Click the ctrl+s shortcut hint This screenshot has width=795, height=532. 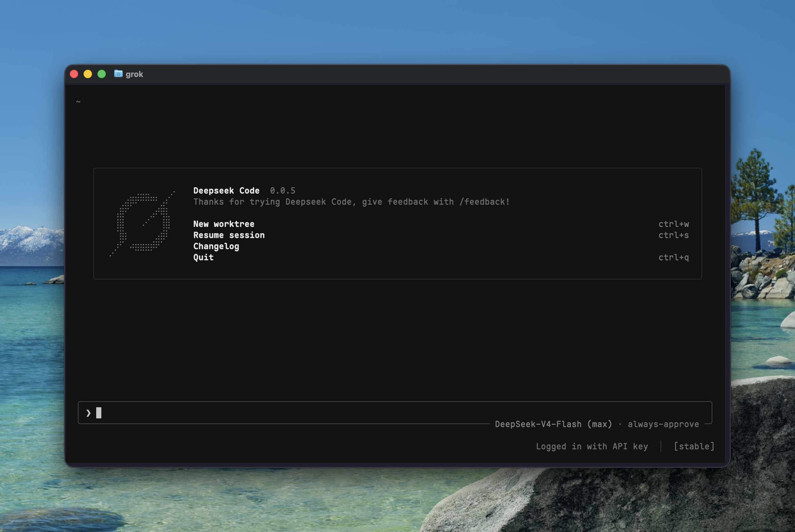click(674, 235)
